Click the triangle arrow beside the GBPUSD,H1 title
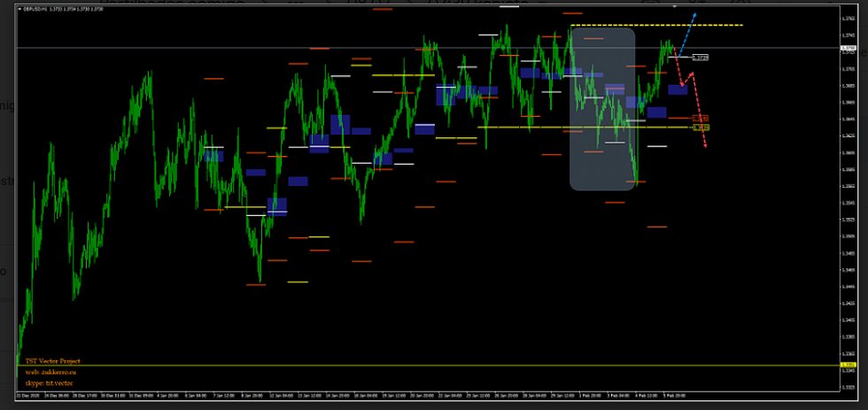 click(x=20, y=9)
